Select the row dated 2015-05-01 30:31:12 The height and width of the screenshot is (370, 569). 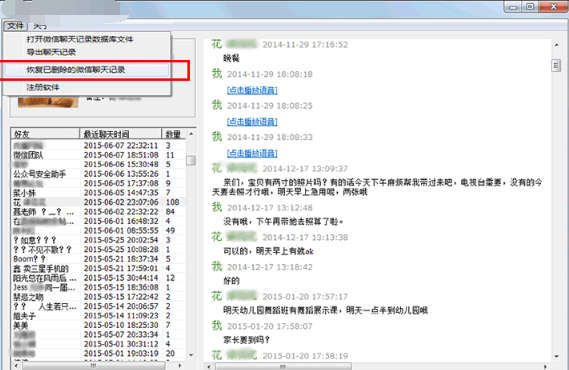pos(98,344)
